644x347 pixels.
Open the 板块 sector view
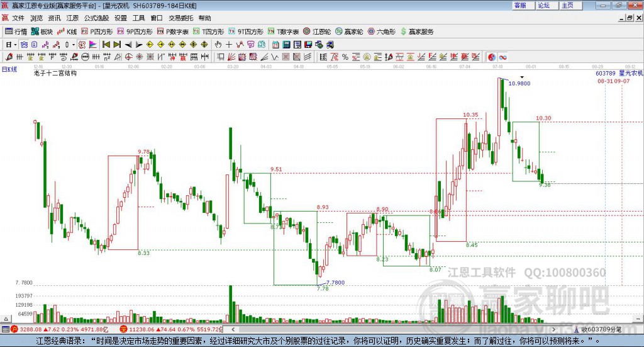(42, 31)
